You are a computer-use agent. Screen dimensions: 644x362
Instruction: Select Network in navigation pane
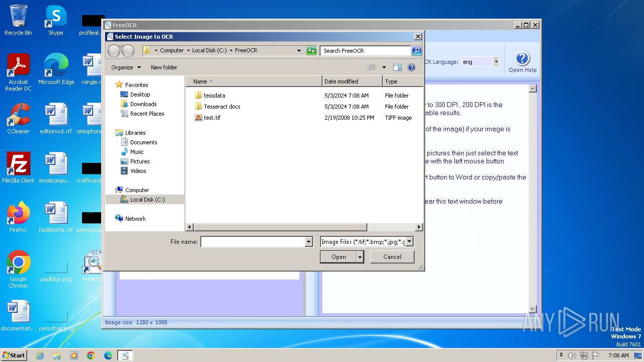[135, 219]
